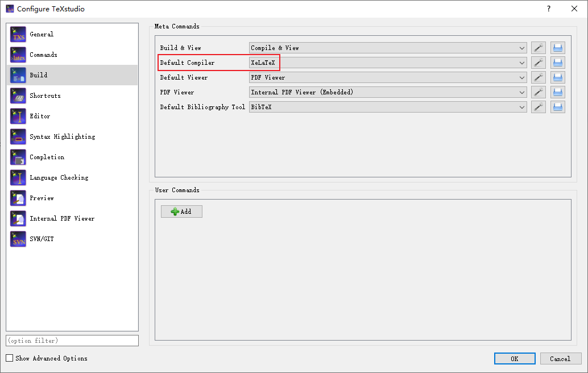Viewport: 588px width, 373px height.
Task: Select General settings category label
Action: click(42, 34)
